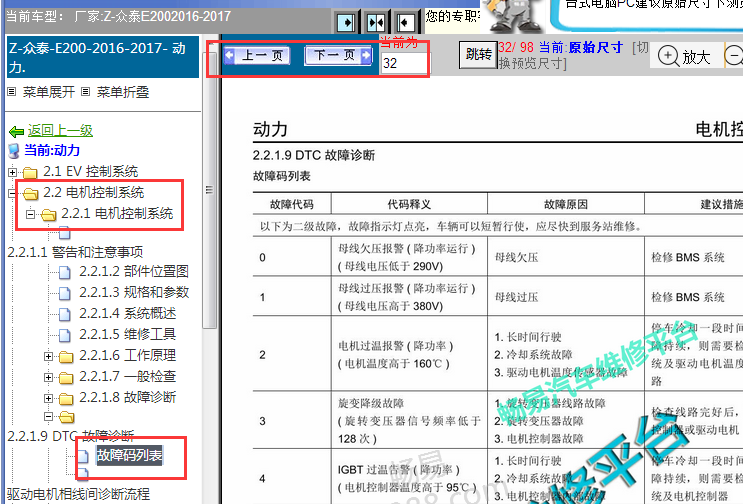Select 2.2.1 电机控制系统 subfolder
The height and width of the screenshot is (504, 743).
point(118,214)
